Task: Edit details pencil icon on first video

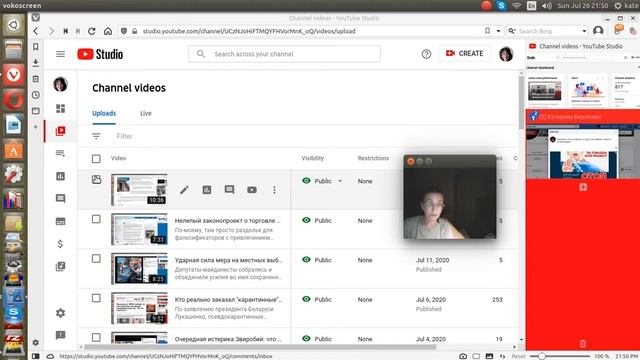Action: pyautogui.click(x=184, y=190)
